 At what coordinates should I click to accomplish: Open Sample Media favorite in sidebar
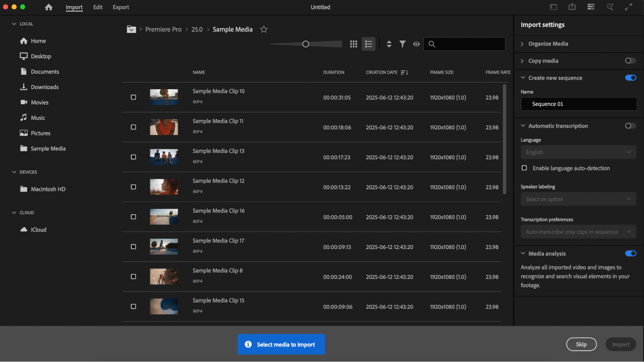pos(43,148)
